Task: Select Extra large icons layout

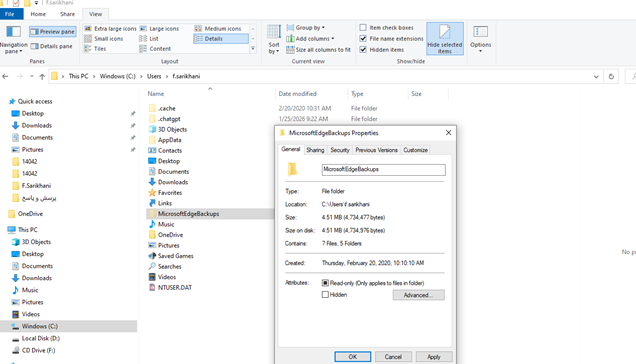Action: tap(110, 28)
